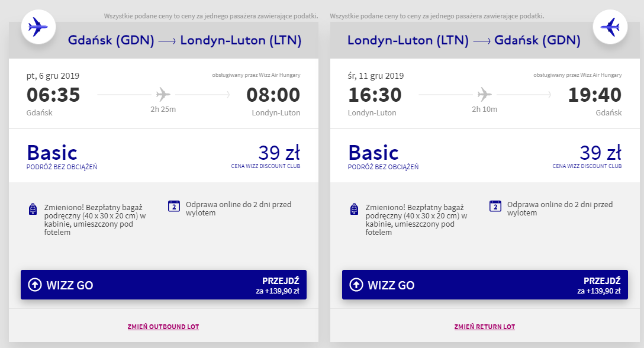Viewport: 644px width, 348px height.
Task: Select the outbound Basic fare title
Action: point(52,153)
